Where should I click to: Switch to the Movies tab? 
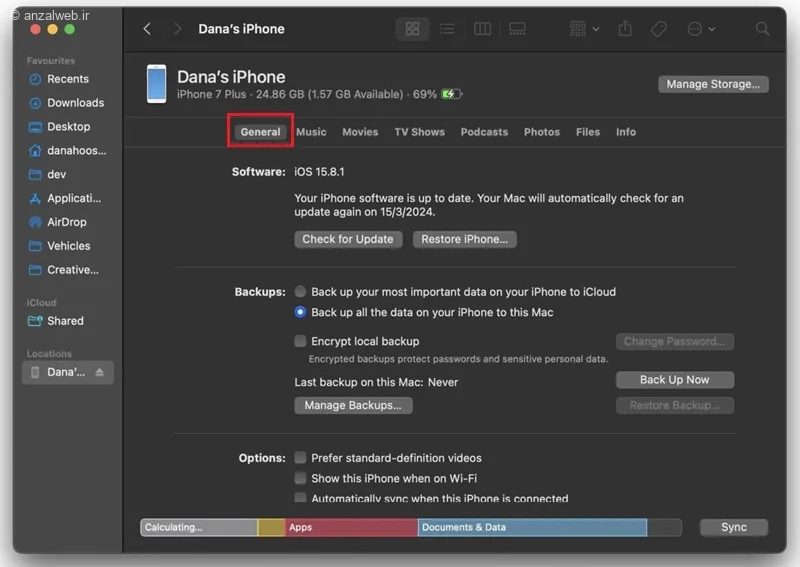(x=360, y=132)
